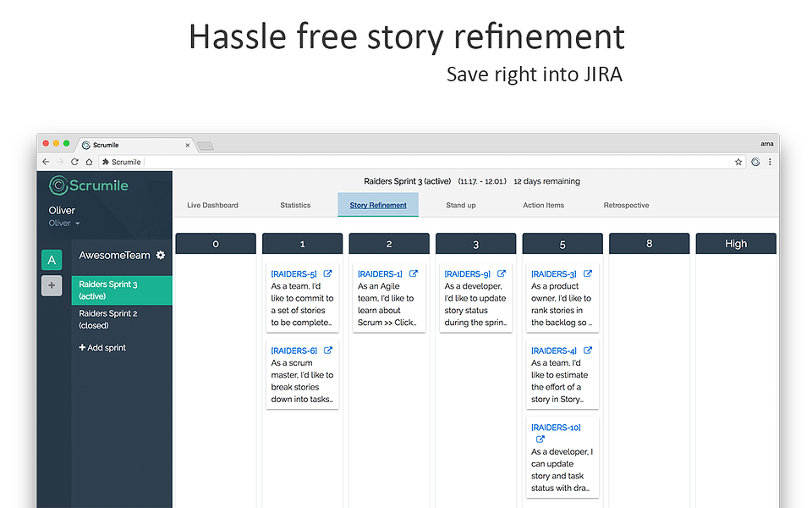Open the RAIDERS-5 issue link
This screenshot has height=508, width=812.
[x=294, y=274]
